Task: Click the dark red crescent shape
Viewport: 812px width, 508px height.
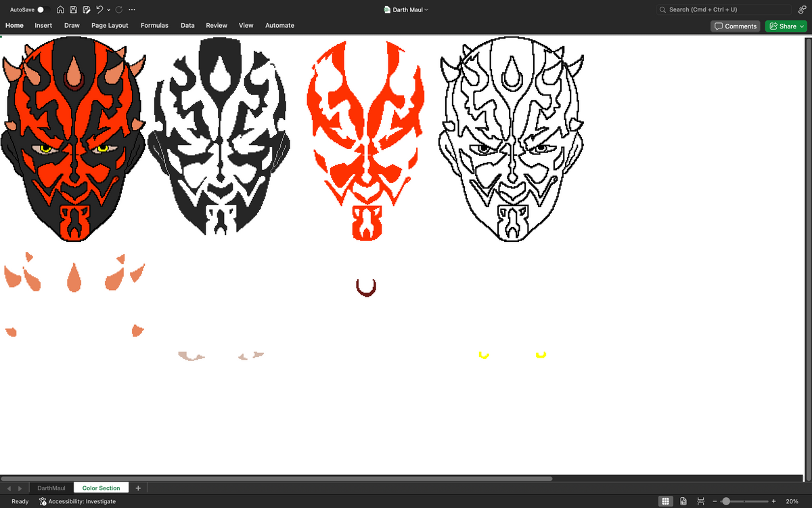Action: point(366,288)
